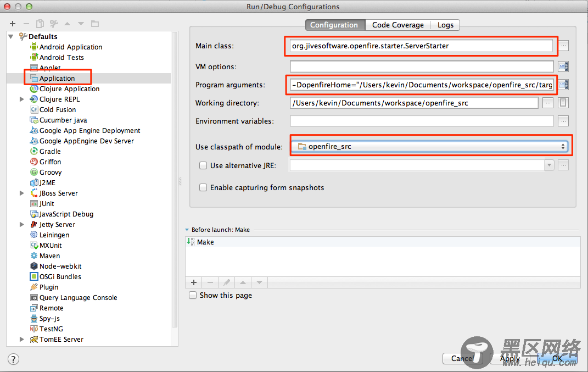
Task: Collapse Before launch section triangle
Action: pyautogui.click(x=187, y=230)
